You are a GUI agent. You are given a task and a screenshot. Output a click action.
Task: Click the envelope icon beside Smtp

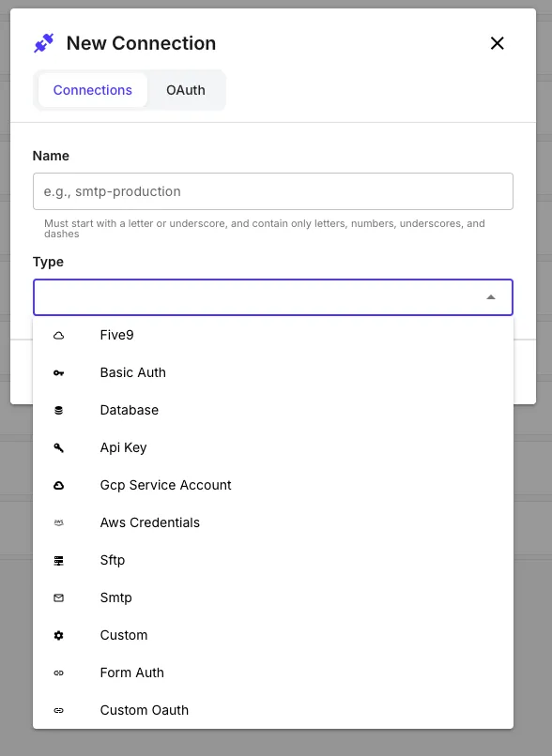[x=58, y=597]
